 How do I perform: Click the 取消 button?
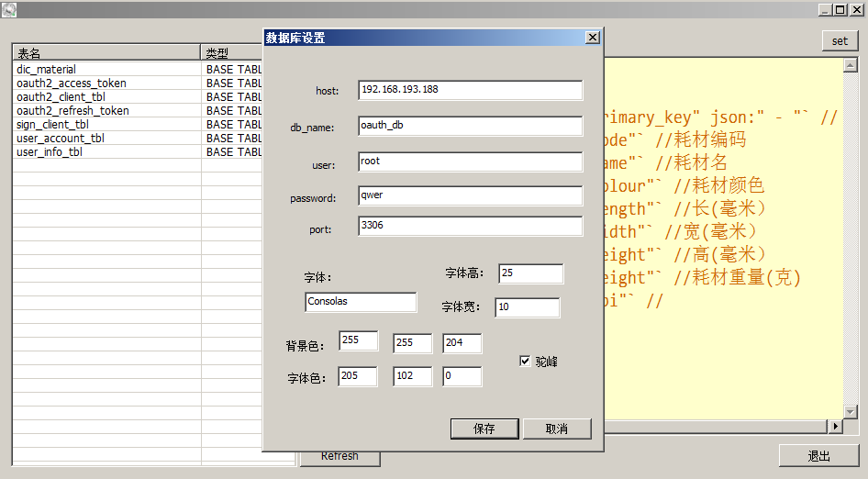pyautogui.click(x=556, y=429)
